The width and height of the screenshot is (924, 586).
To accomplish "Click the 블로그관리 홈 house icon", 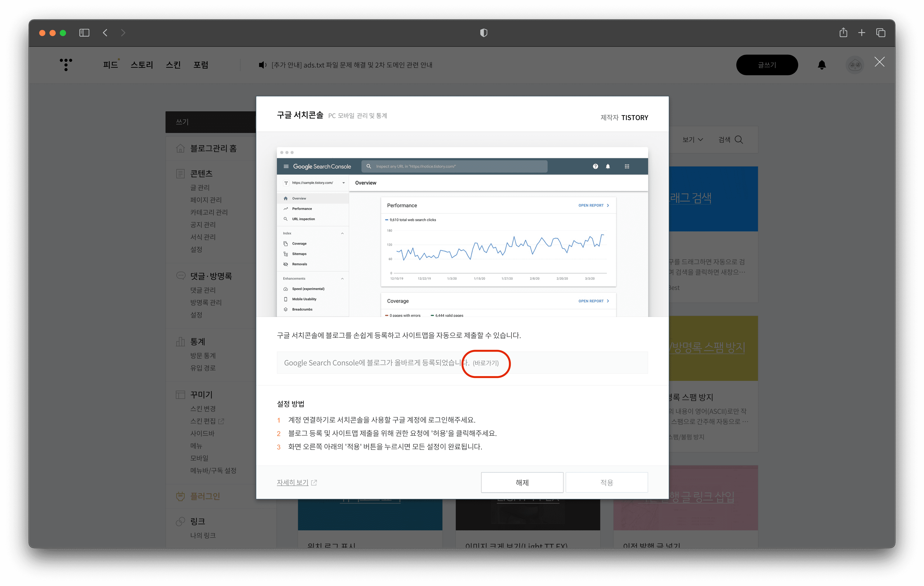I will tap(180, 148).
